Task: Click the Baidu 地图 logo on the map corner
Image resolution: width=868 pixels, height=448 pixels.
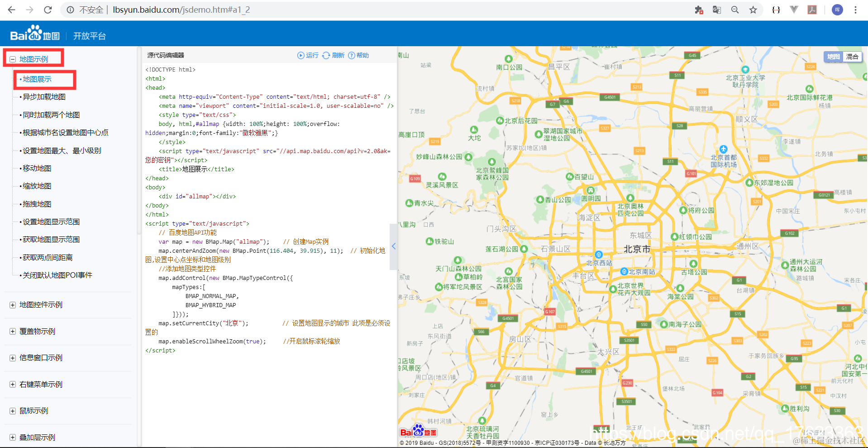Action: pos(419,431)
